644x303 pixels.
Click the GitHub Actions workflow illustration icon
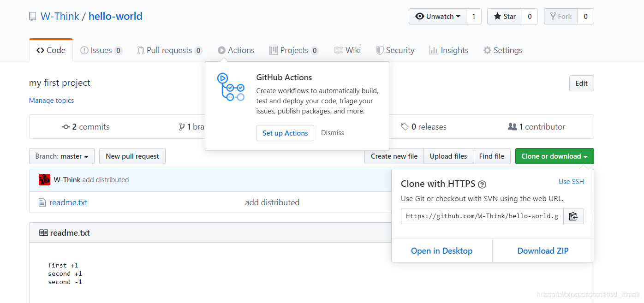click(231, 87)
